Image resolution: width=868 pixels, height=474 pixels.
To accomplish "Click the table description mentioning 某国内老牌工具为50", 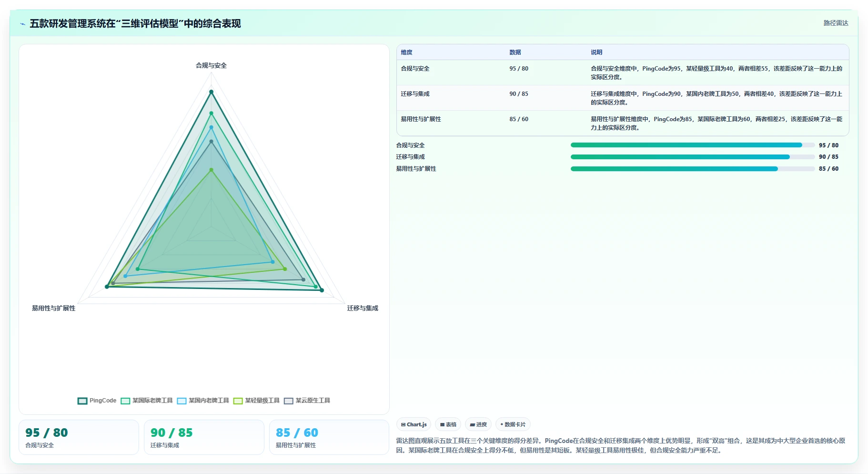I will point(717,98).
